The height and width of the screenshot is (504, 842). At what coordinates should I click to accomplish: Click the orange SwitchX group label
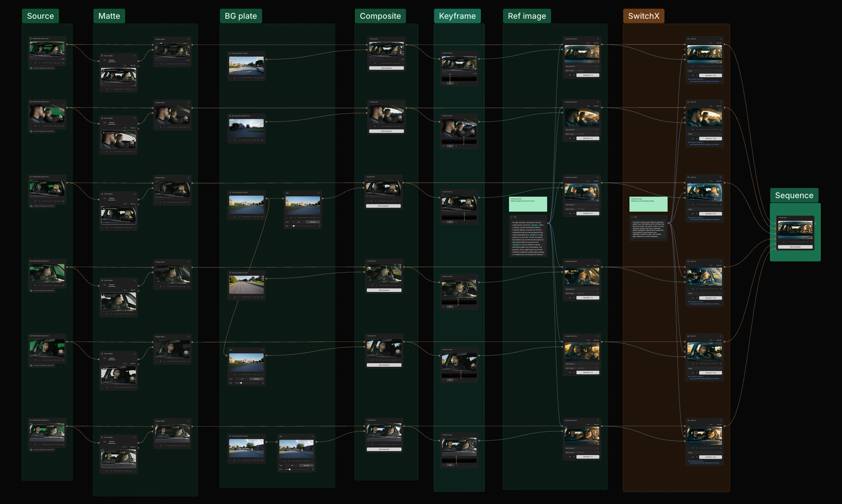click(643, 16)
